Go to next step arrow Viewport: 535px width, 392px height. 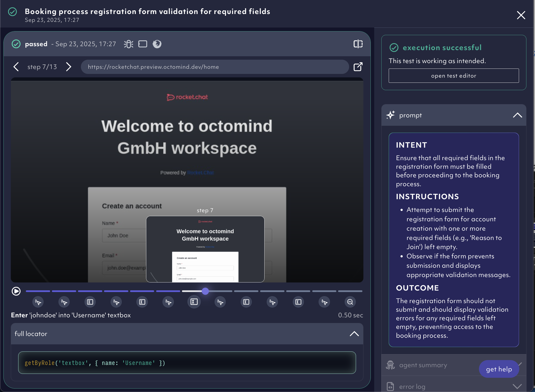tap(69, 67)
